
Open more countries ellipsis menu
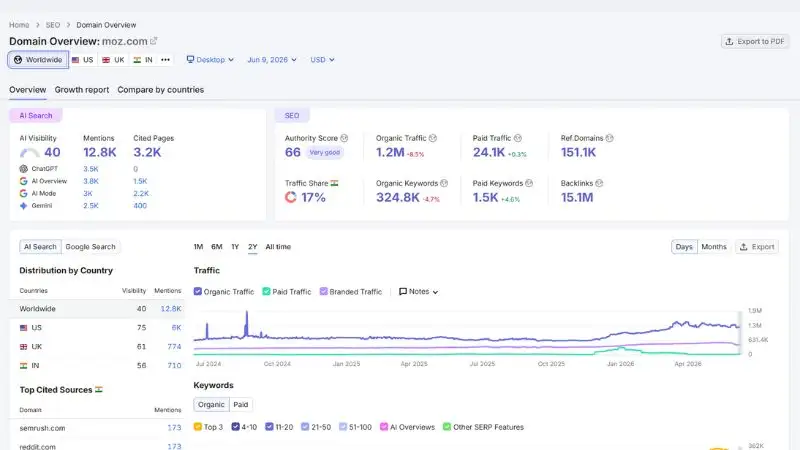click(x=165, y=60)
